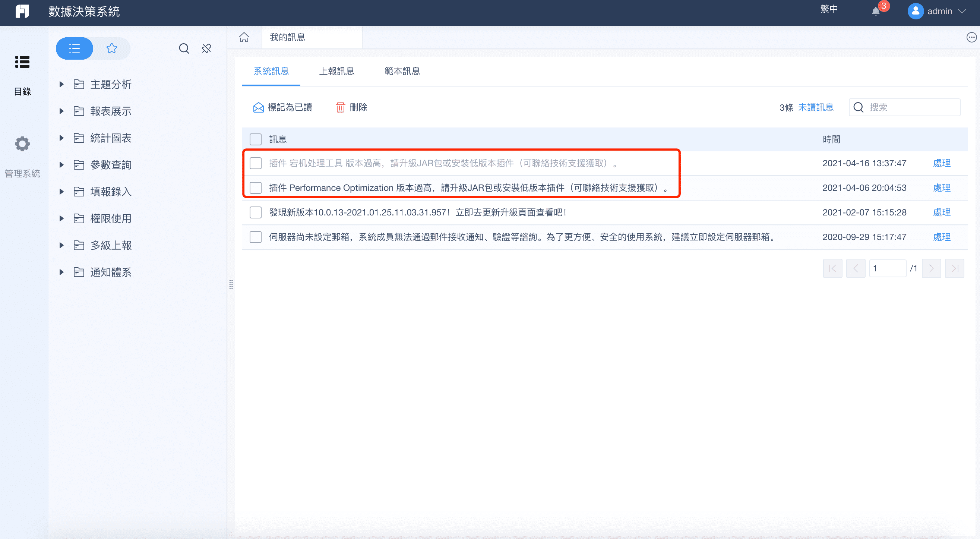This screenshot has height=539, width=980.
Task: Toggle the pin sidebar icon
Action: click(x=206, y=48)
